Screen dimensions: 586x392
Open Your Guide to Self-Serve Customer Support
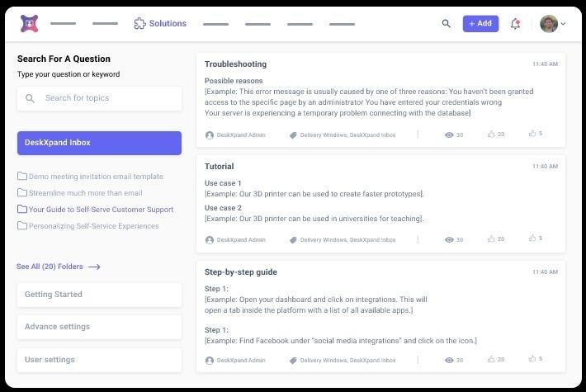(101, 210)
